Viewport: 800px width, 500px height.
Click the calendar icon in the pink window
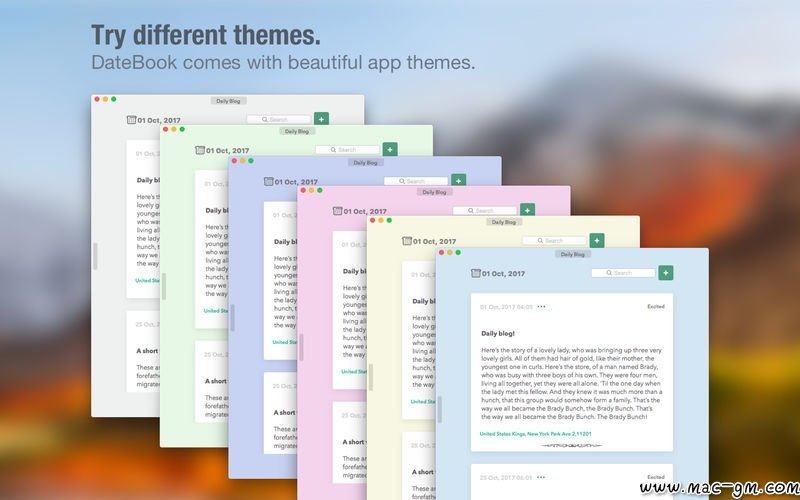[338, 211]
